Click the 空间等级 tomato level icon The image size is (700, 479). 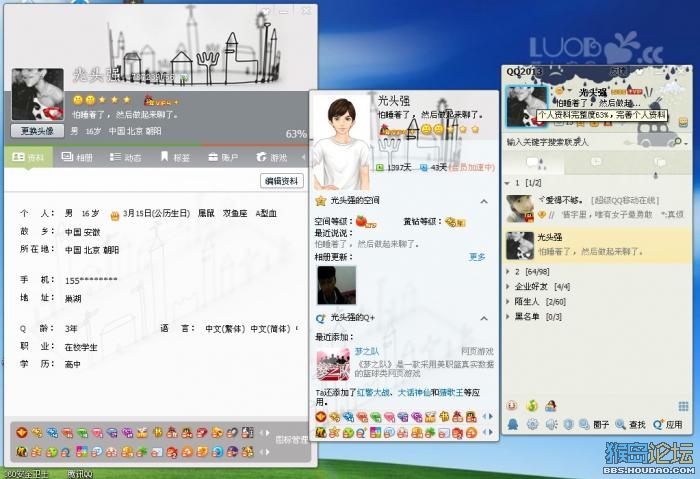365,221
